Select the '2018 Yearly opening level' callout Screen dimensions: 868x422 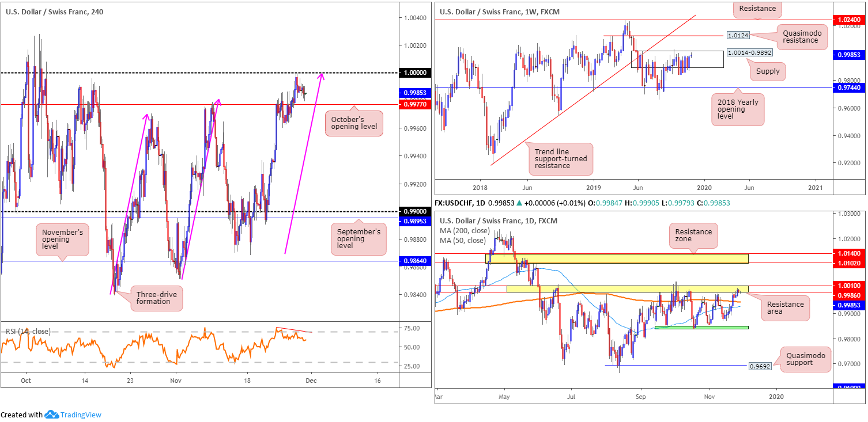click(737, 109)
